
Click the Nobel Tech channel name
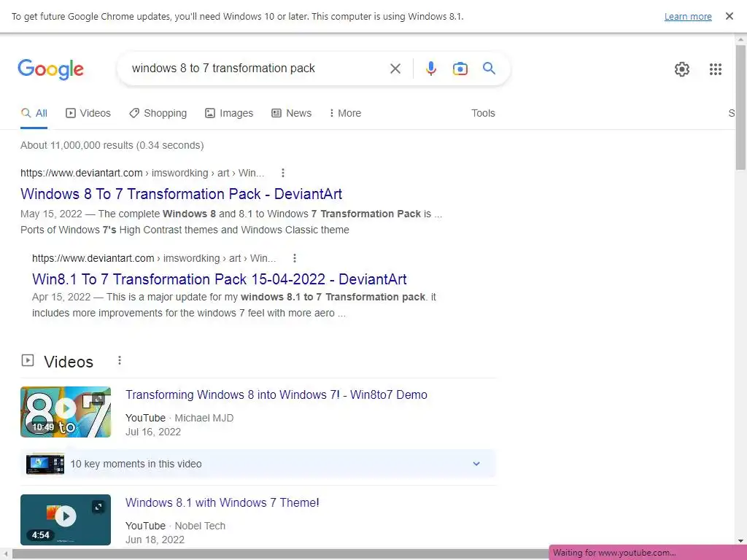point(200,526)
